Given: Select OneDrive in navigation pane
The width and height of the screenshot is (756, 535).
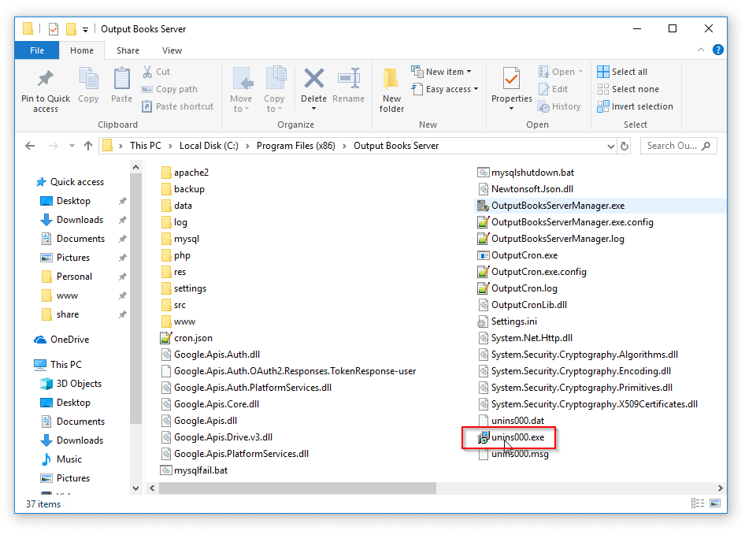Looking at the screenshot, I should pyautogui.click(x=61, y=340).
